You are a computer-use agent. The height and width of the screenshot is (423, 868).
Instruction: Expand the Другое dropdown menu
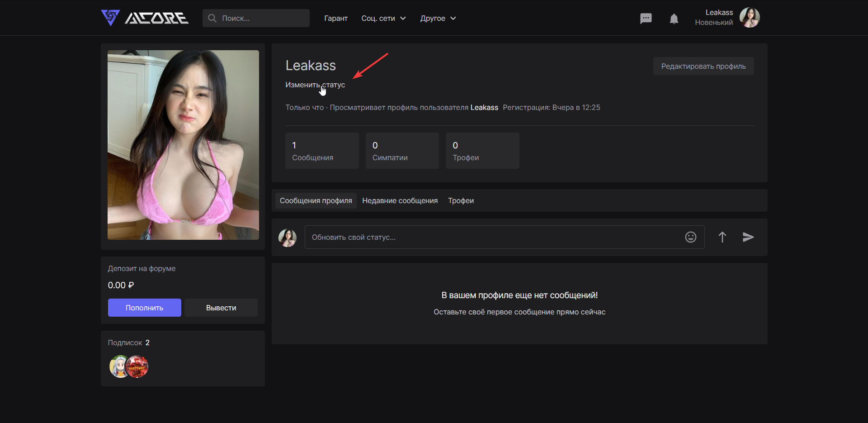pyautogui.click(x=438, y=18)
